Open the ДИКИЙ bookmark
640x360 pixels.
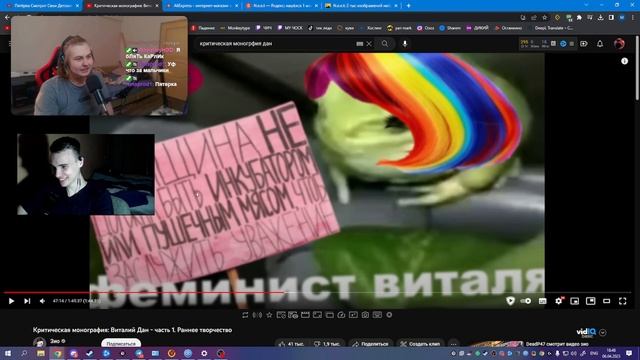coord(478,28)
